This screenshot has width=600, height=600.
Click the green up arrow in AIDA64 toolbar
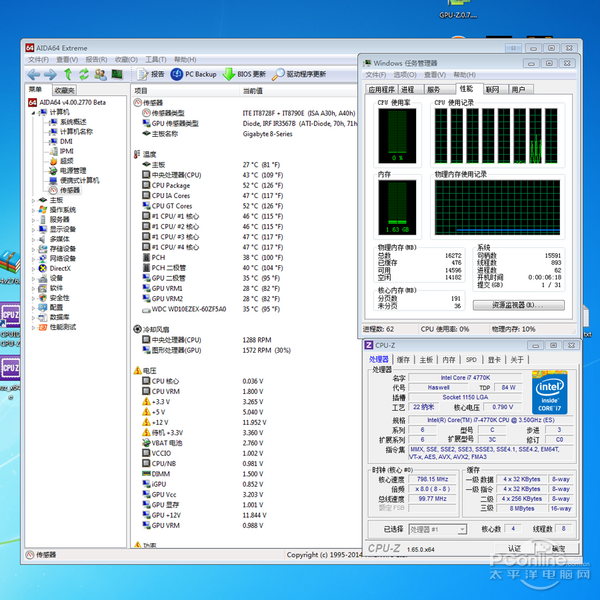tap(68, 74)
